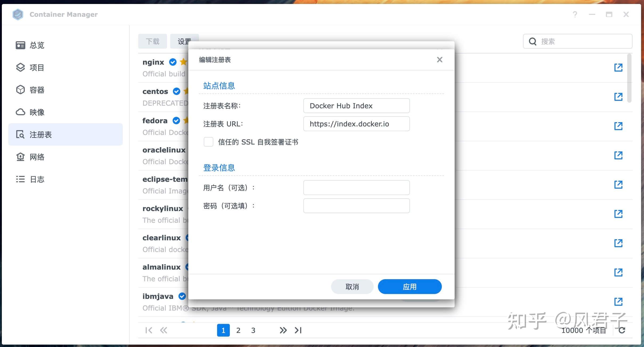Click 应用 to apply registry changes
The image size is (644, 347).
point(409,286)
